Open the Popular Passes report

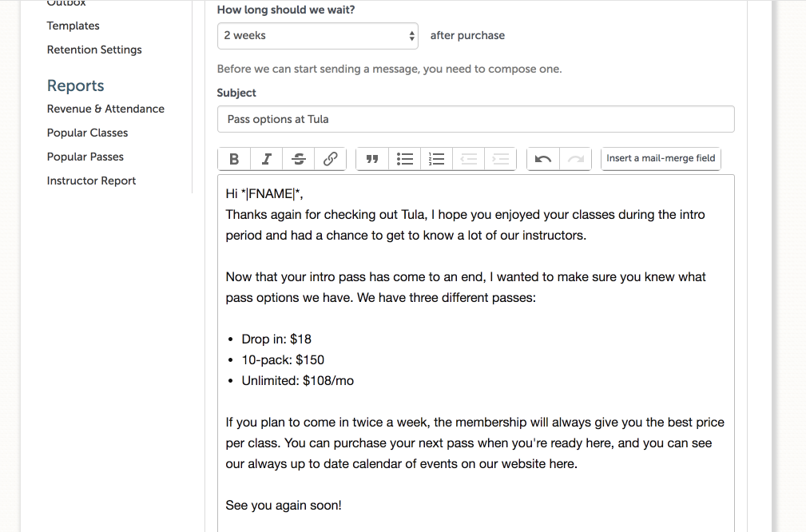[x=85, y=157]
